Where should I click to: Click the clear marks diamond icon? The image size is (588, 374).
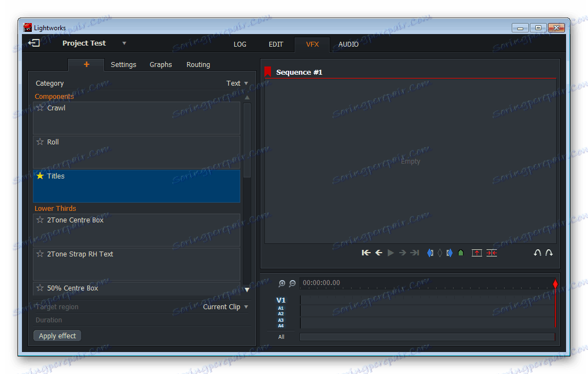[440, 253]
